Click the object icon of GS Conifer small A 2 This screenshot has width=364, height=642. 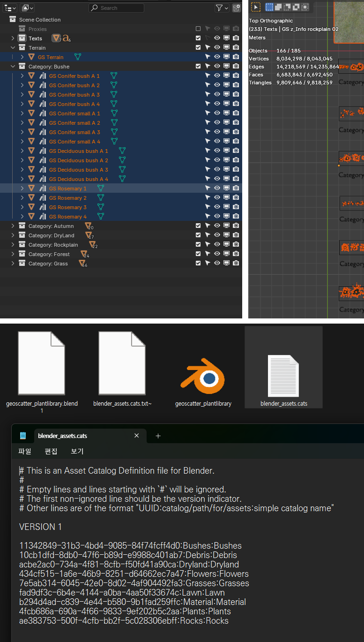[x=31, y=123]
